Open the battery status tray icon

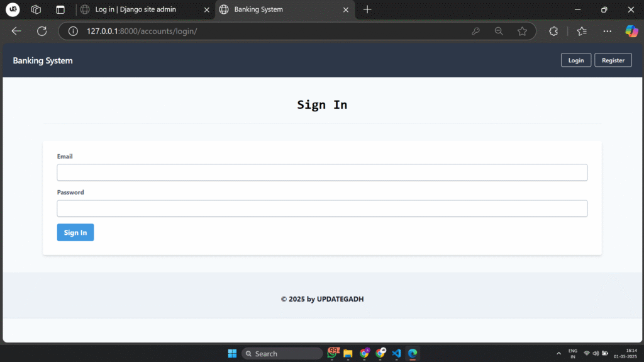(605, 353)
